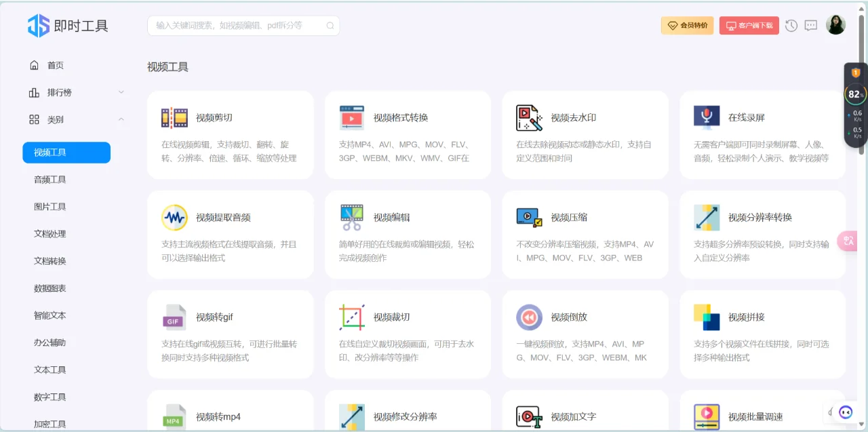The image size is (868, 432).
Task: Click the 视频转mp4 MP4 file icon
Action: 174,417
